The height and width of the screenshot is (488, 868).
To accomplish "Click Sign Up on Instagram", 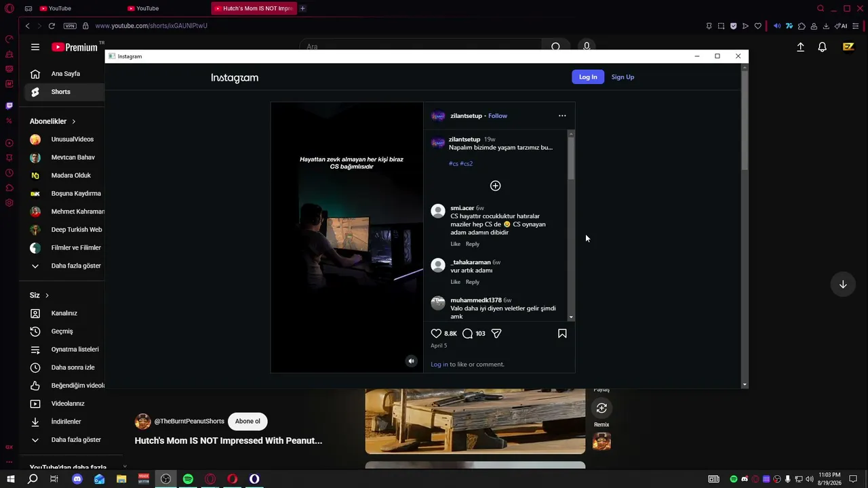I will [x=623, y=77].
